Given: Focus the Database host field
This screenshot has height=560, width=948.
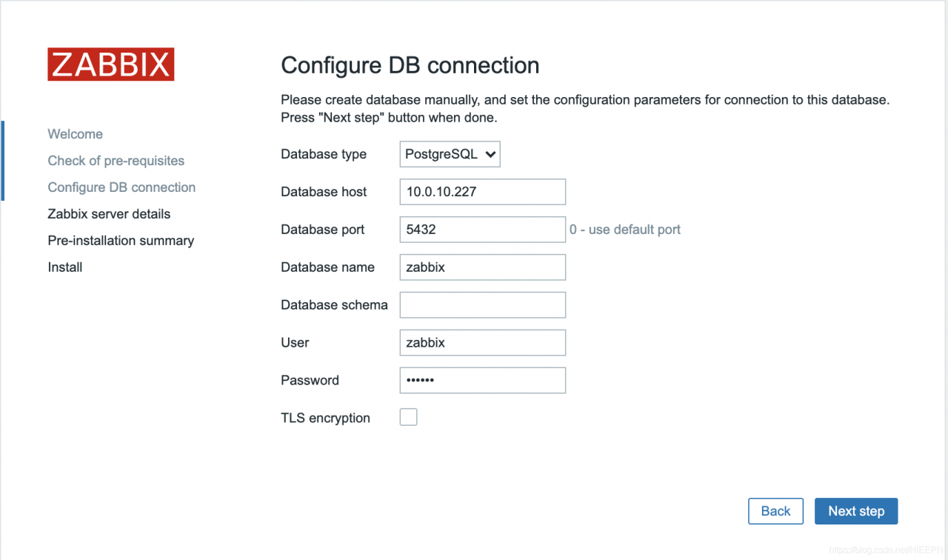Looking at the screenshot, I should 483,191.
